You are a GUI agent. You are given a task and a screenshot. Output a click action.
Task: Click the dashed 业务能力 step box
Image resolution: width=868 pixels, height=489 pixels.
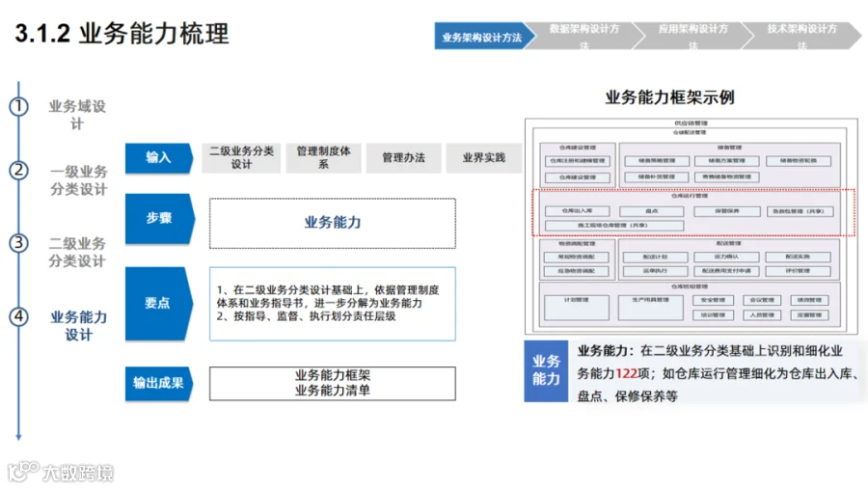[x=333, y=223]
